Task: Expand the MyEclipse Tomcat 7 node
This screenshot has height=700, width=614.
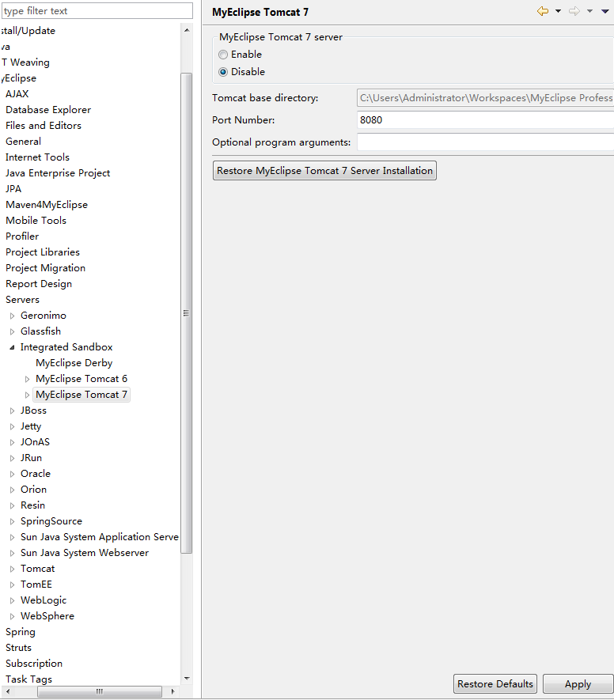Action: [x=27, y=395]
